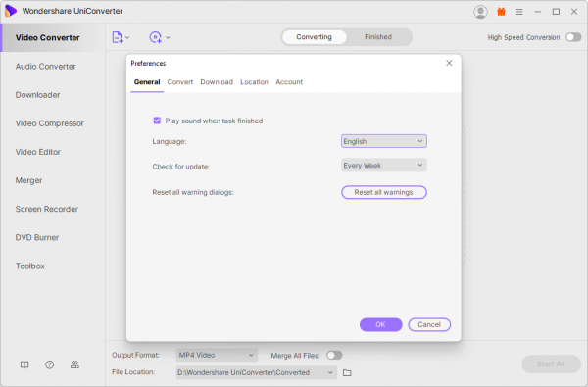
Task: Switch to the Location tab
Action: pos(254,81)
